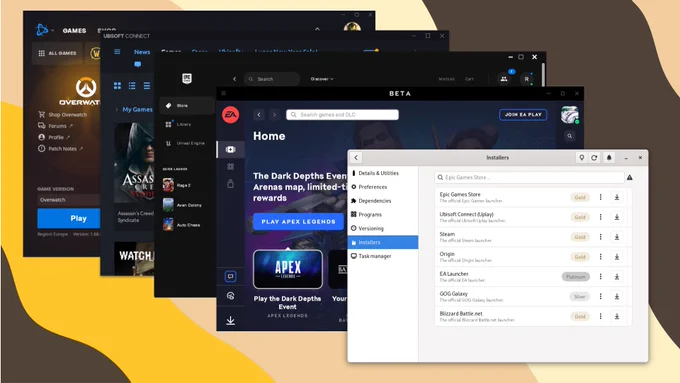Expand My Games in Ubisoft Connect
This screenshot has width=680, height=383.
click(x=134, y=109)
